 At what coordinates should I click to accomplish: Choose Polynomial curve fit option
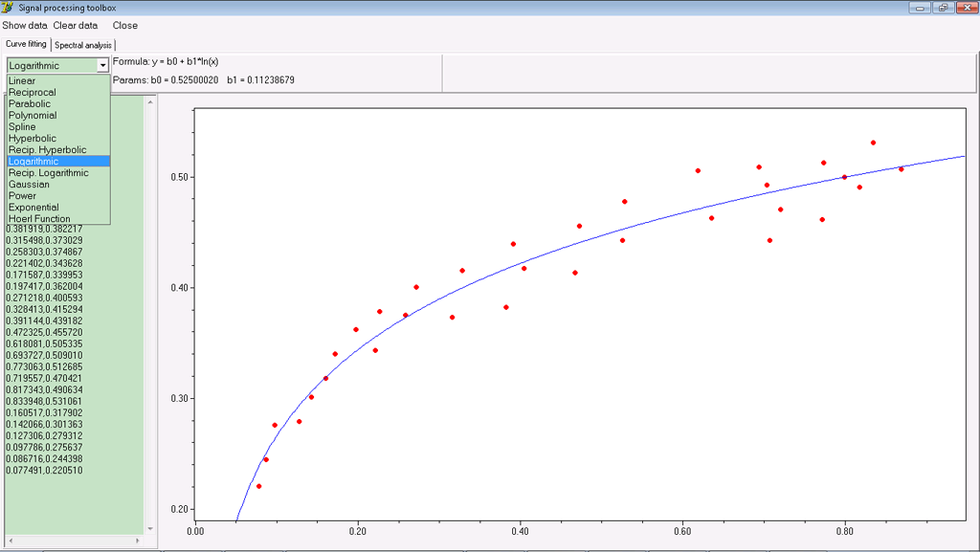tap(33, 115)
